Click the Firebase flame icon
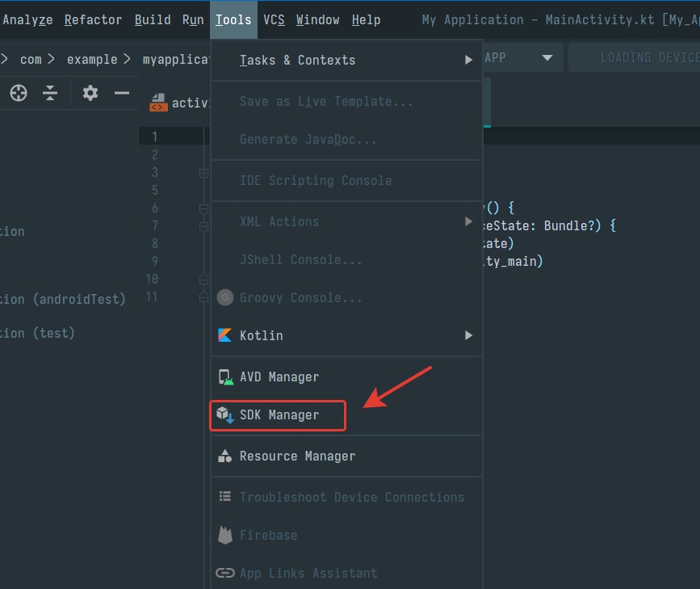This screenshot has height=589, width=700. click(x=225, y=535)
